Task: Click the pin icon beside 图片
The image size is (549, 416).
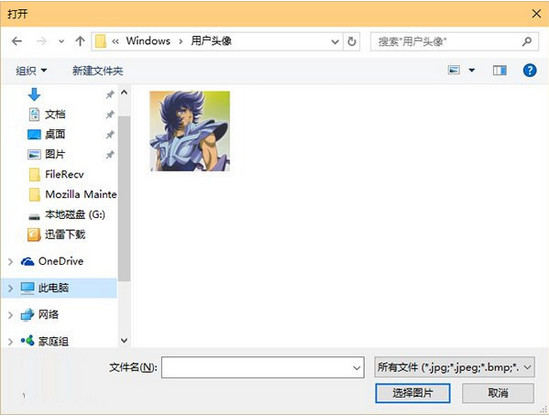Action: point(110,154)
